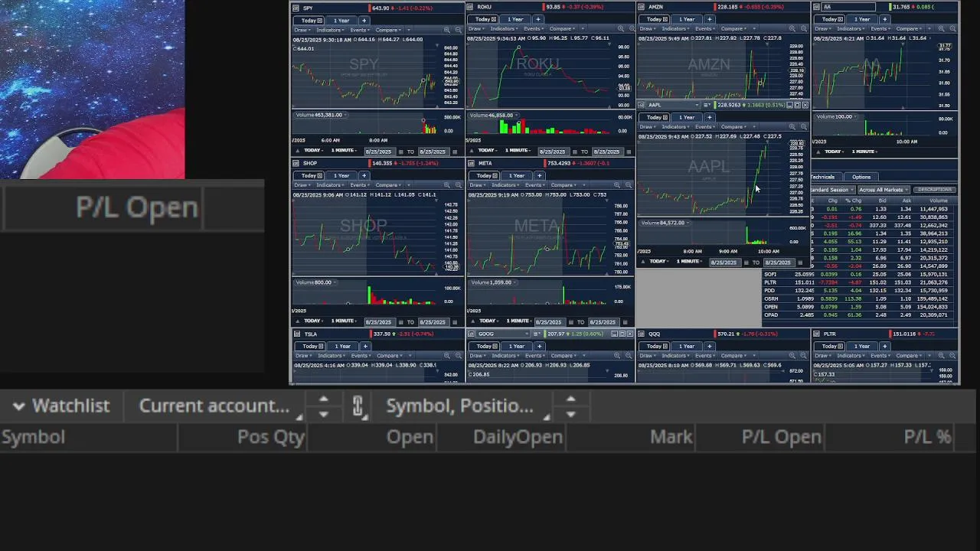This screenshot has width=980, height=551.
Task: Select SPY 1 Year tab
Action: click(x=341, y=20)
